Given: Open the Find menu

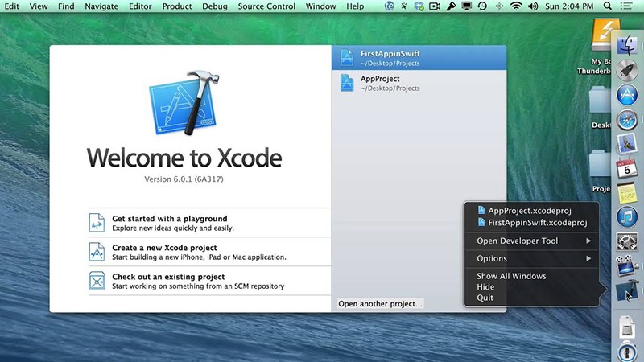Looking at the screenshot, I should point(66,6).
